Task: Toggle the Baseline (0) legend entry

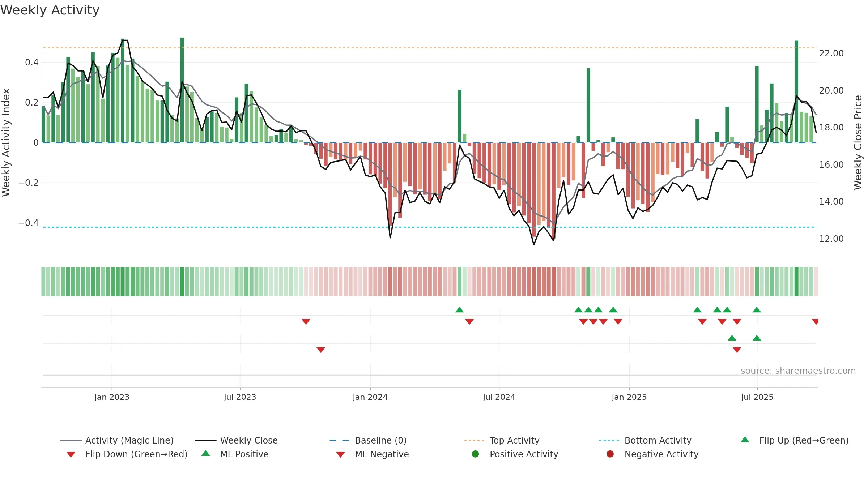Action: pos(368,440)
